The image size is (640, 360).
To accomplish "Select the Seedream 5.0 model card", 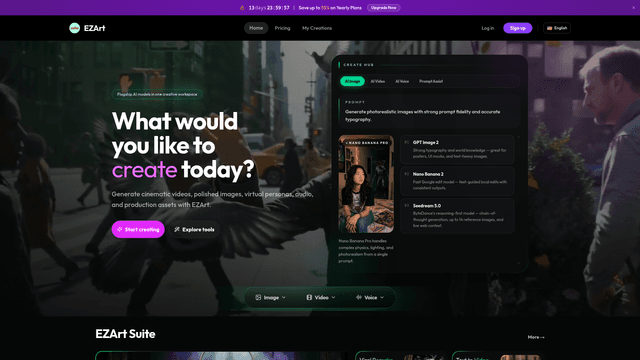I will point(457,216).
